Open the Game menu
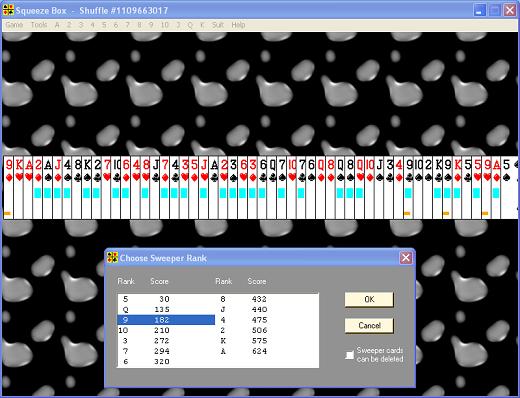The width and height of the screenshot is (520, 398). pos(14,25)
